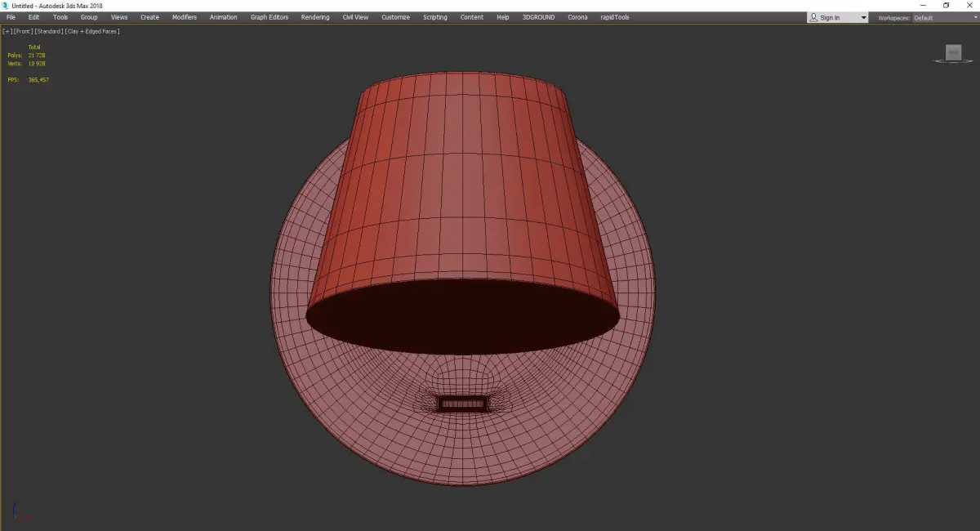Open the Rendering menu

tap(316, 17)
